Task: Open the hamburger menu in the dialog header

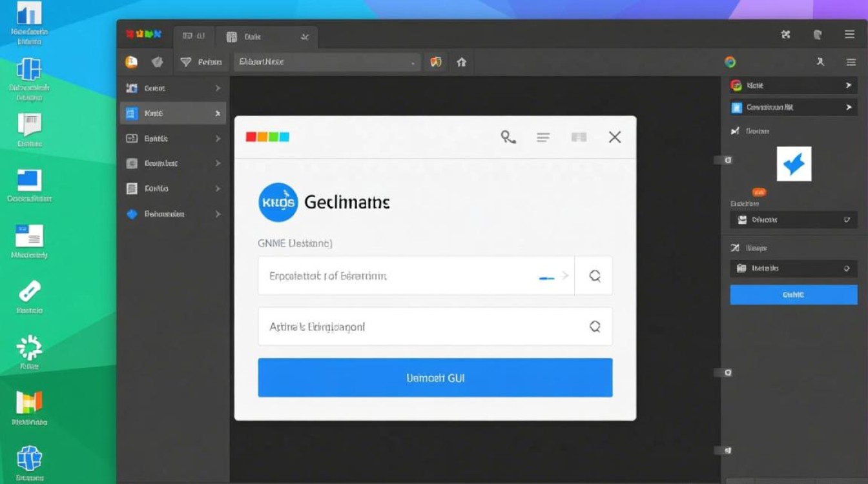Action: [543, 137]
